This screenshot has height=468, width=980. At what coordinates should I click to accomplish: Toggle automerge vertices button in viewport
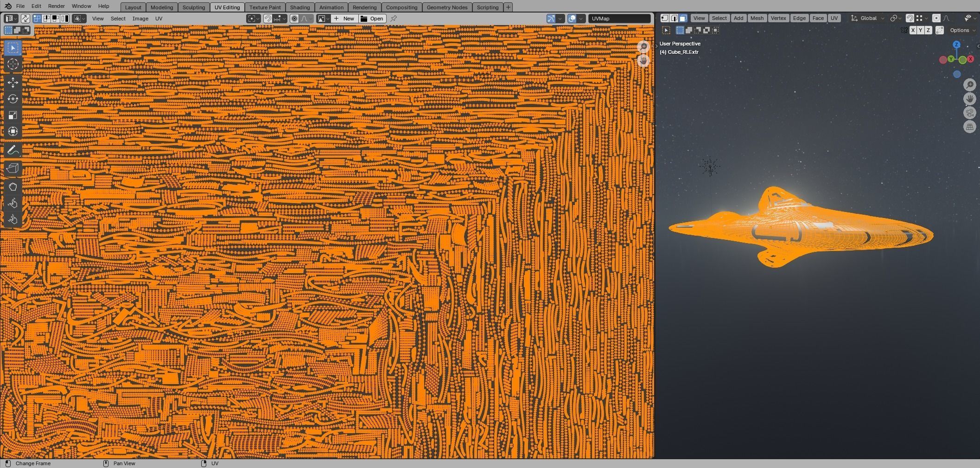tap(940, 30)
